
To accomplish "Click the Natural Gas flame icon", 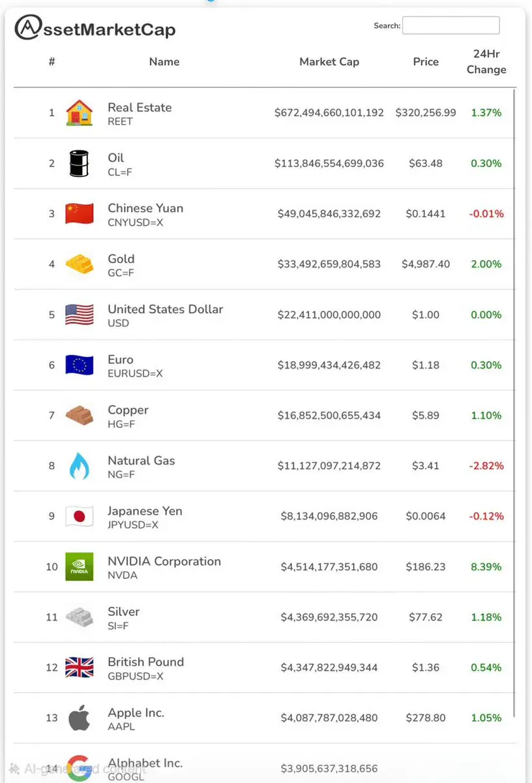I will click(x=79, y=466).
